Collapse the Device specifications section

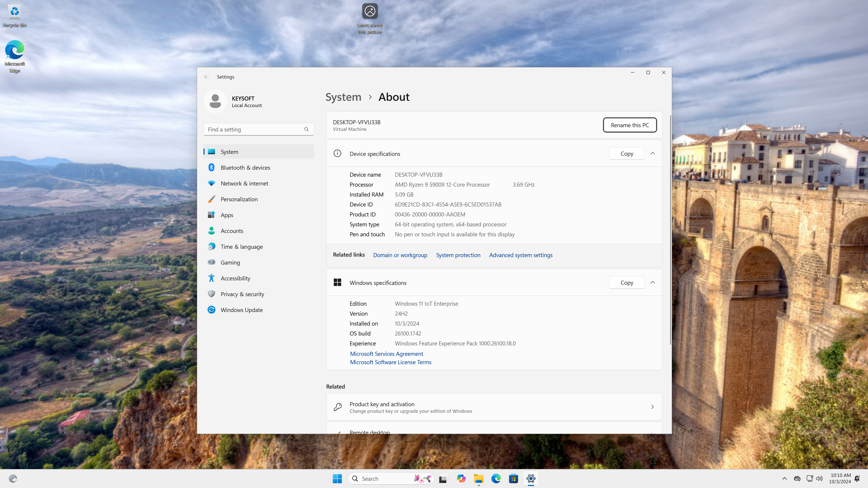point(652,154)
